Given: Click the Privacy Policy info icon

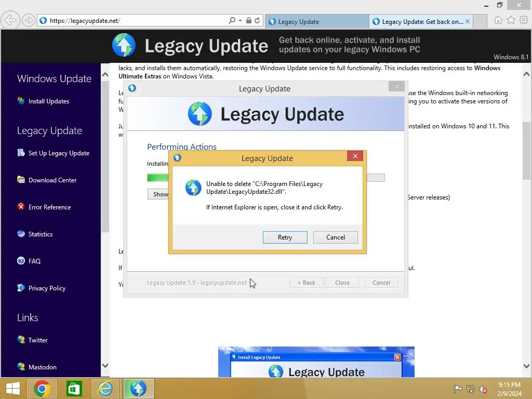Looking at the screenshot, I should coord(21,288).
